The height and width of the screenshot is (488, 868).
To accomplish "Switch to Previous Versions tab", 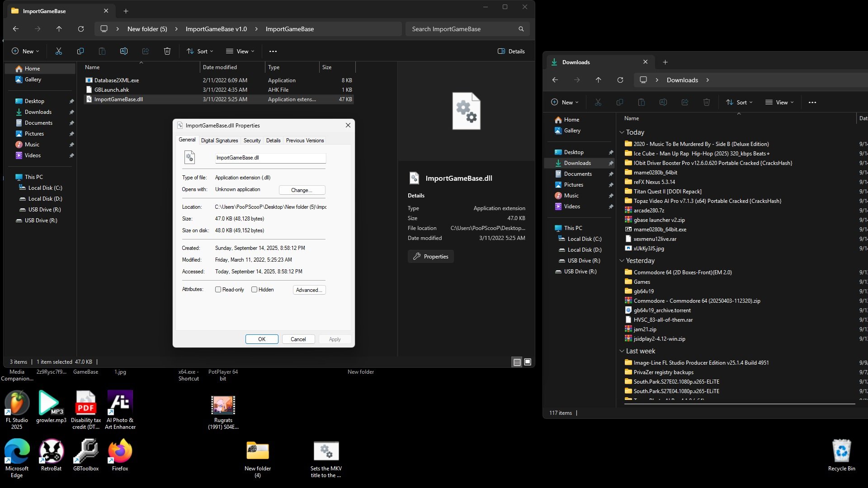I will pos(305,141).
